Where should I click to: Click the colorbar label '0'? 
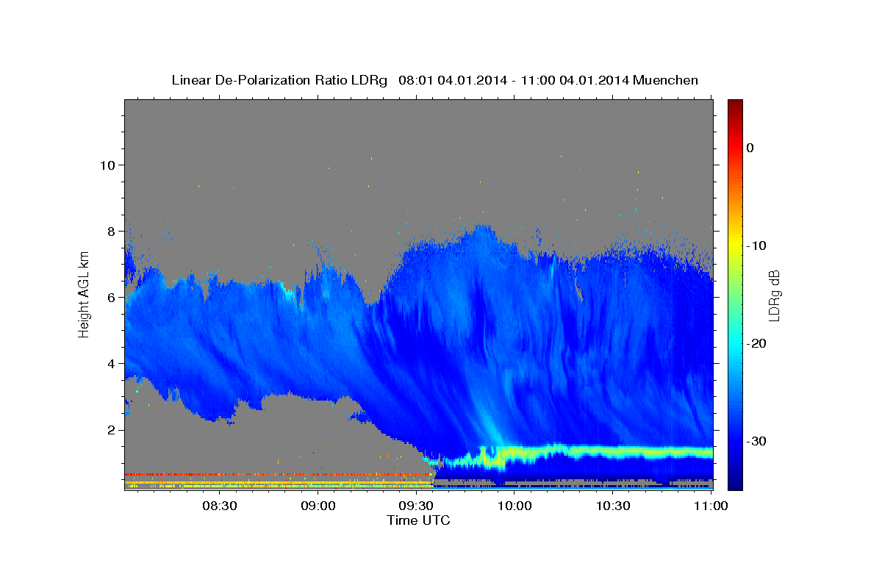tap(750, 148)
